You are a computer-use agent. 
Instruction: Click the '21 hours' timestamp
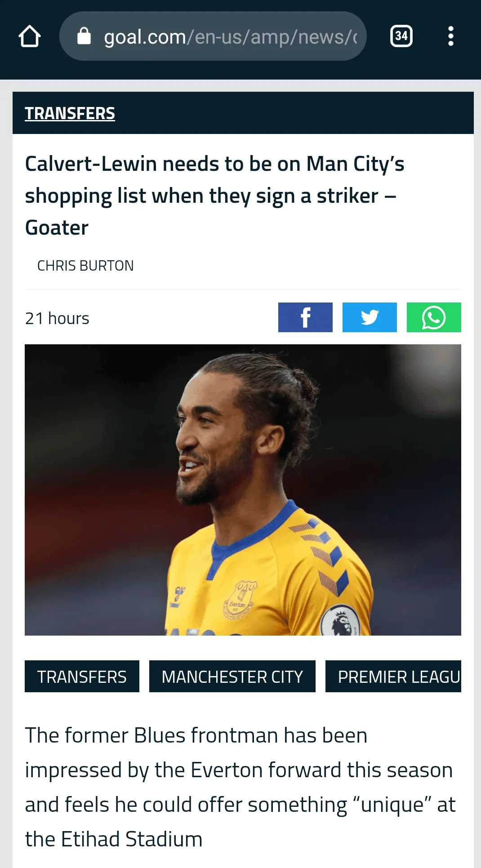click(57, 318)
